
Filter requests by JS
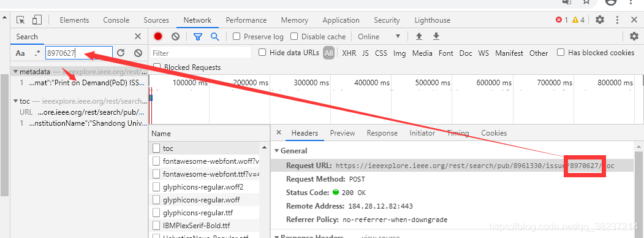[x=365, y=53]
